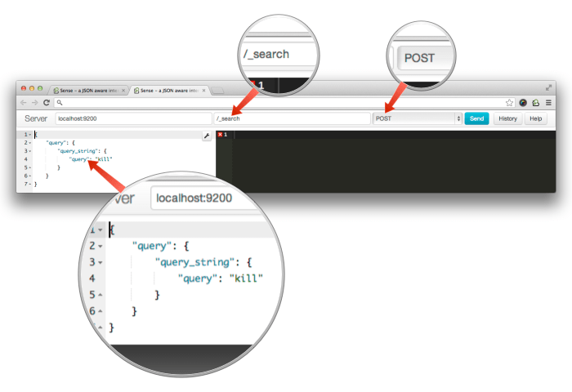Open the Chrome hamburger menu
Viewport: 572px width, 392px height.
pyautogui.click(x=548, y=103)
